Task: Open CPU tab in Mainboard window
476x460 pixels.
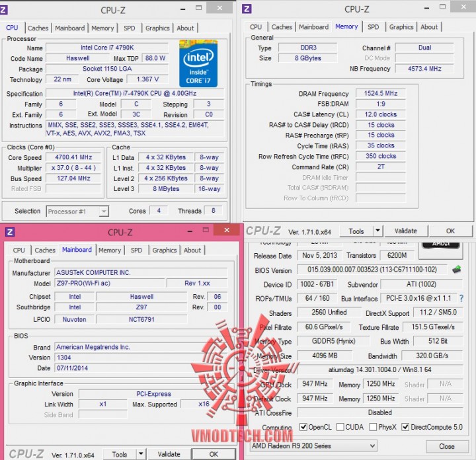Action: pyautogui.click(x=19, y=250)
